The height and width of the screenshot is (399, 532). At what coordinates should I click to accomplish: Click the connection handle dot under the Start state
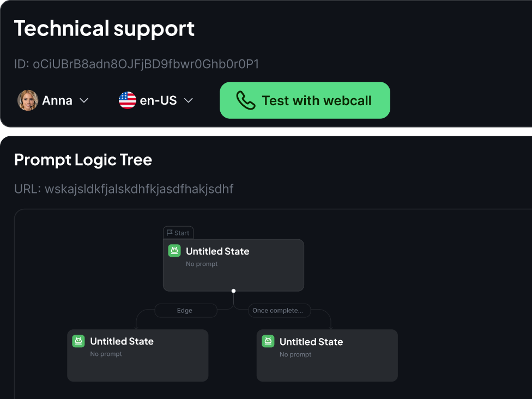pyautogui.click(x=233, y=291)
